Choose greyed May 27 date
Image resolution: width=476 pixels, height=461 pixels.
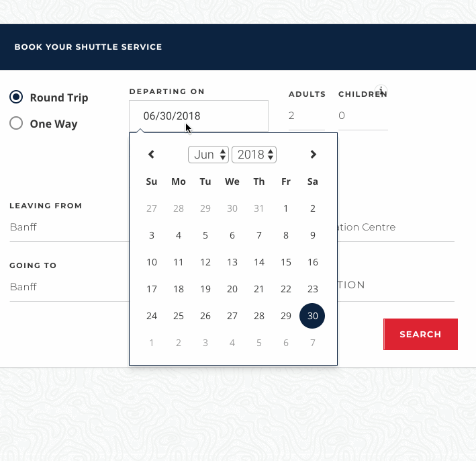152,208
